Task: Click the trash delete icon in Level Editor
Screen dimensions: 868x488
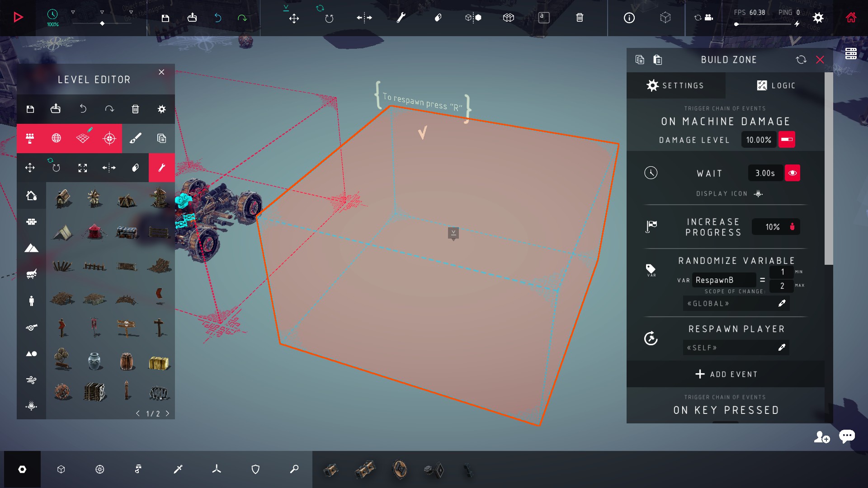Action: pyautogui.click(x=135, y=109)
